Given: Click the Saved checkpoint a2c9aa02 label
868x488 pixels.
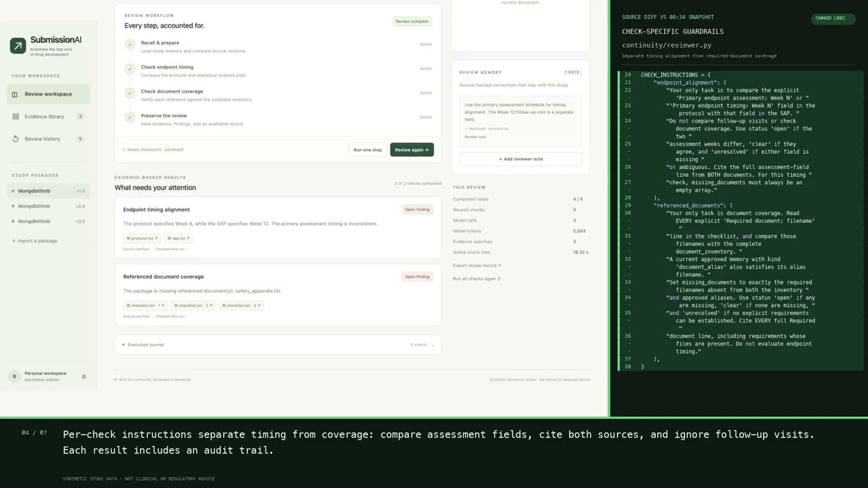Looking at the screenshot, I should [x=153, y=150].
